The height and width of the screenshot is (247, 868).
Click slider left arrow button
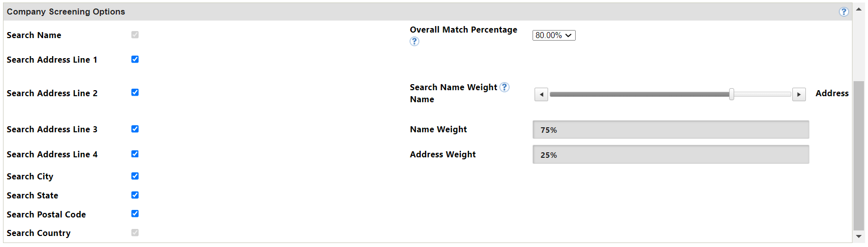[541, 94]
